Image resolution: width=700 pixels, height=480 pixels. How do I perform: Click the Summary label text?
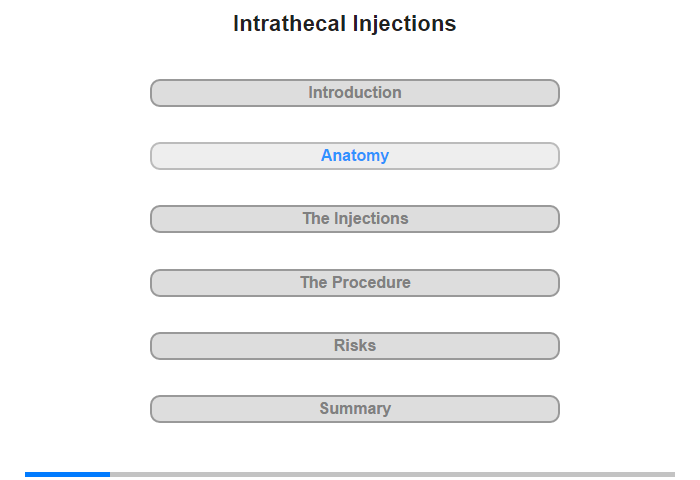click(355, 409)
